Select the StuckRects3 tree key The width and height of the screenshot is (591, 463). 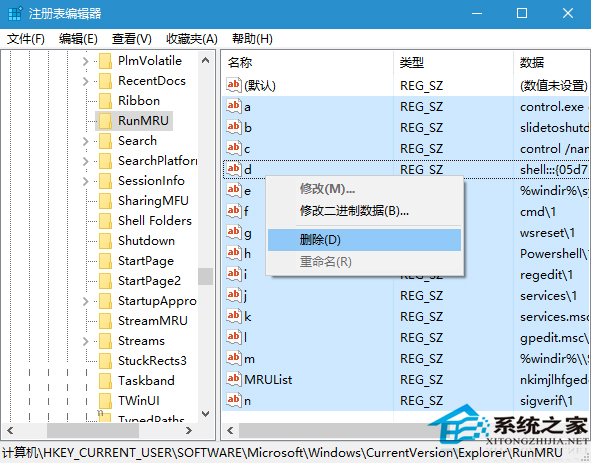(x=152, y=360)
